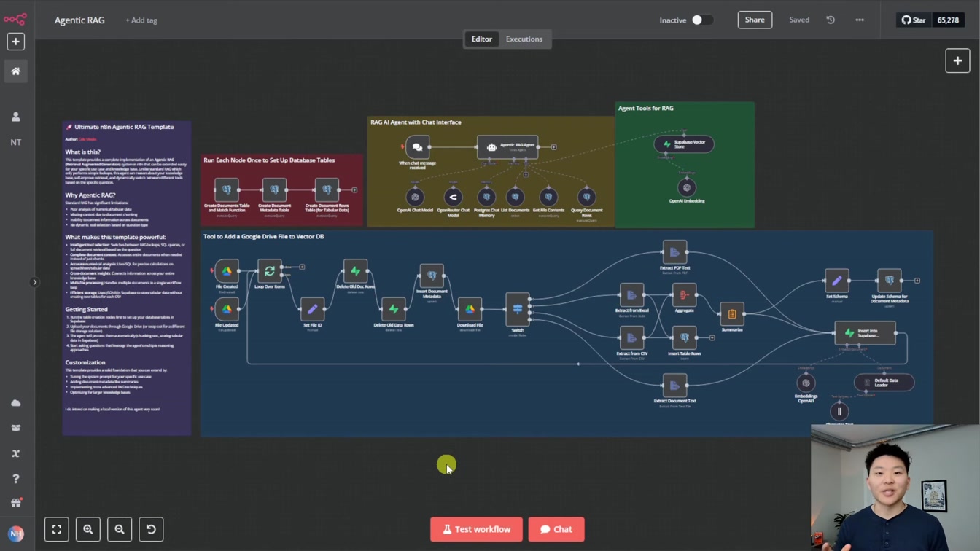Click the n8n logo in top-left corner
Screen dimensions: 980x551
coord(15,19)
